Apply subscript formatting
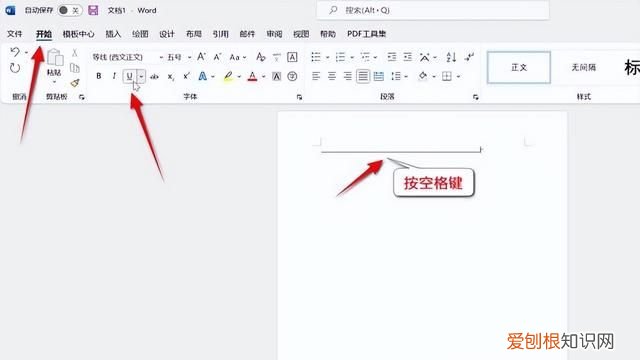This screenshot has height=360, width=640. pyautogui.click(x=171, y=76)
